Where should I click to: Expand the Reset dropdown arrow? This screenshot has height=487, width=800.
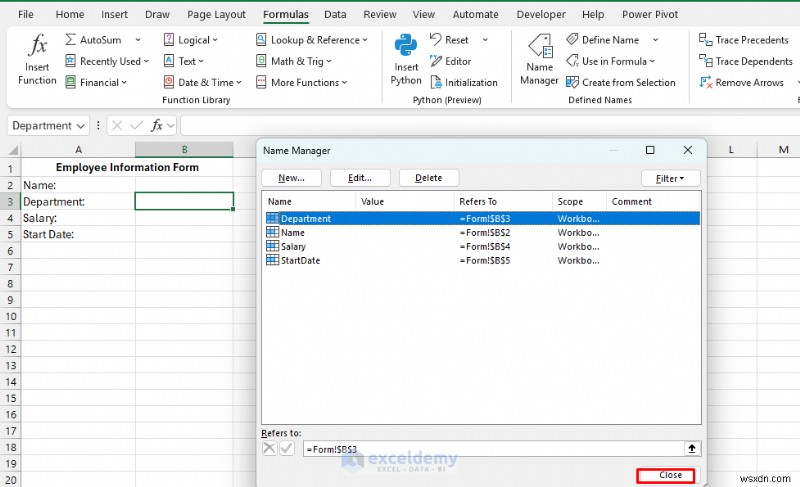point(485,40)
